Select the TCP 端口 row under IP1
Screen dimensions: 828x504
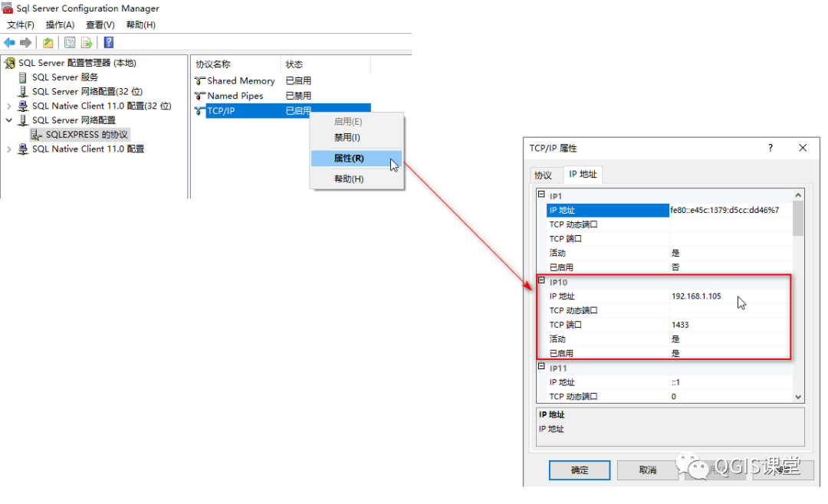click(669, 239)
